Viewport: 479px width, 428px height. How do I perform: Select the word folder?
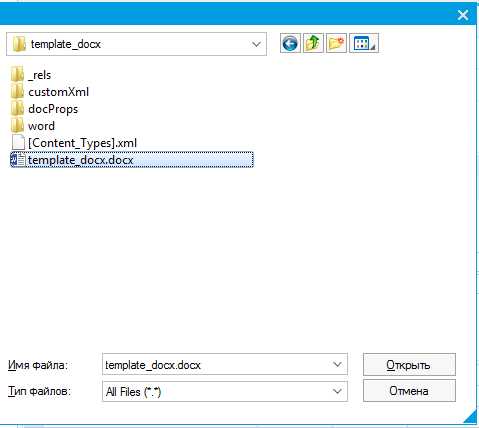33,126
